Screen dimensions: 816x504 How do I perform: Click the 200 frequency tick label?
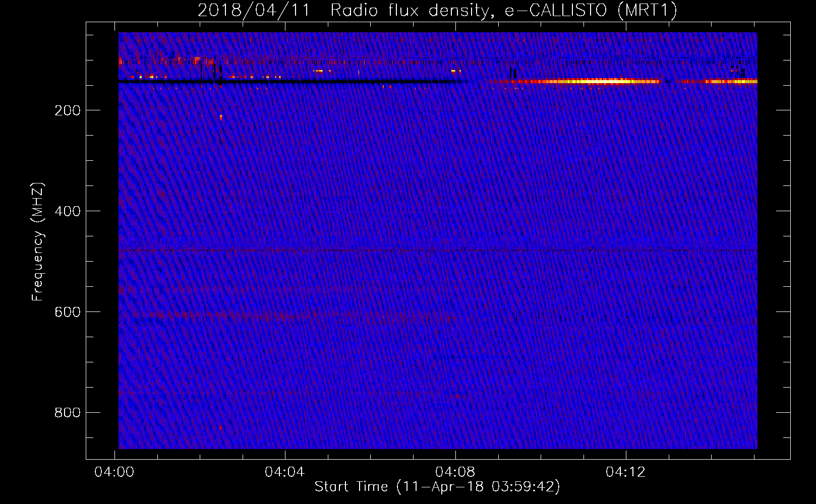pyautogui.click(x=68, y=110)
